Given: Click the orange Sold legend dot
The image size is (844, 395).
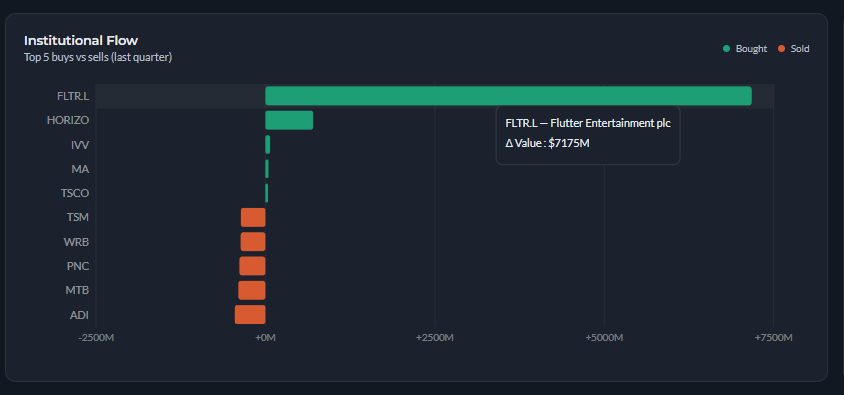Looking at the screenshot, I should 782,49.
